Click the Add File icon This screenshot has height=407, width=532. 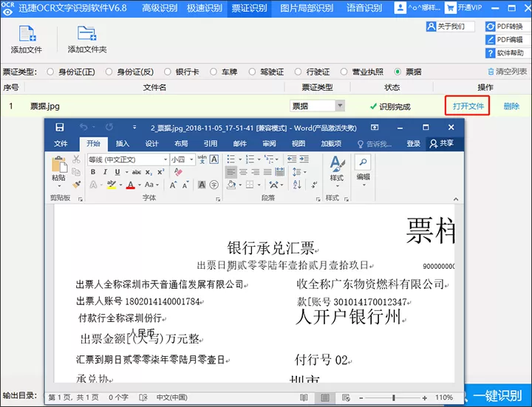pos(27,33)
